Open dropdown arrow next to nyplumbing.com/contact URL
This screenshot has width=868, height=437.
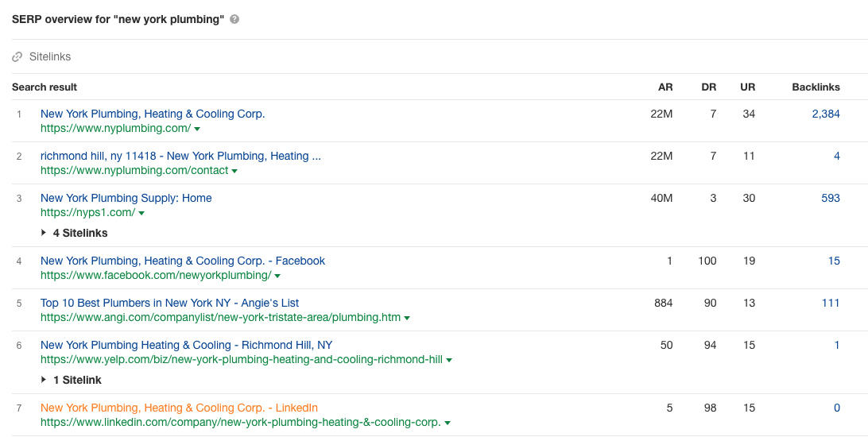point(234,171)
